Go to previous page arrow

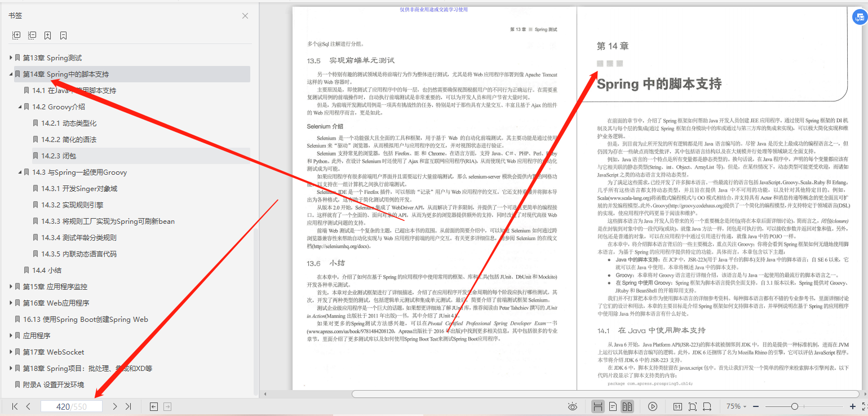[x=28, y=406]
